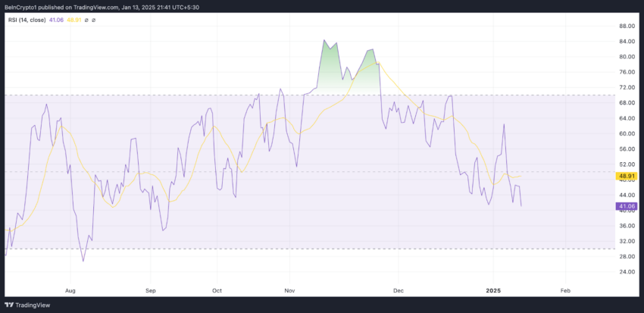Click the 88.00 level on RSI scale

(627, 26)
